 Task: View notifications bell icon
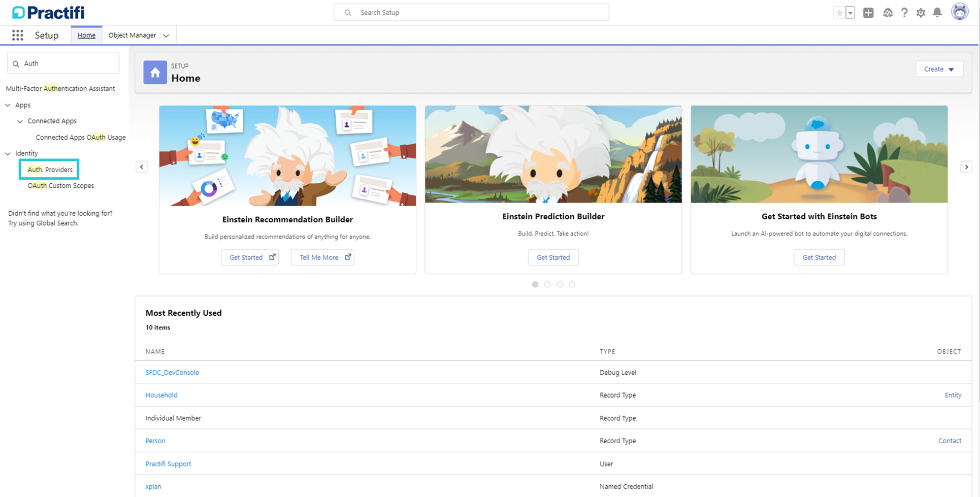click(x=937, y=13)
